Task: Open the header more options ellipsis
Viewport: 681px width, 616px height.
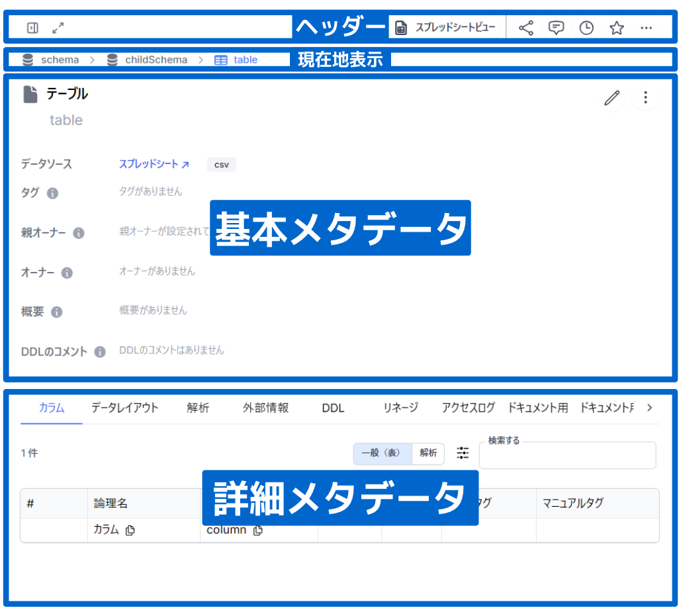Action: (646, 28)
